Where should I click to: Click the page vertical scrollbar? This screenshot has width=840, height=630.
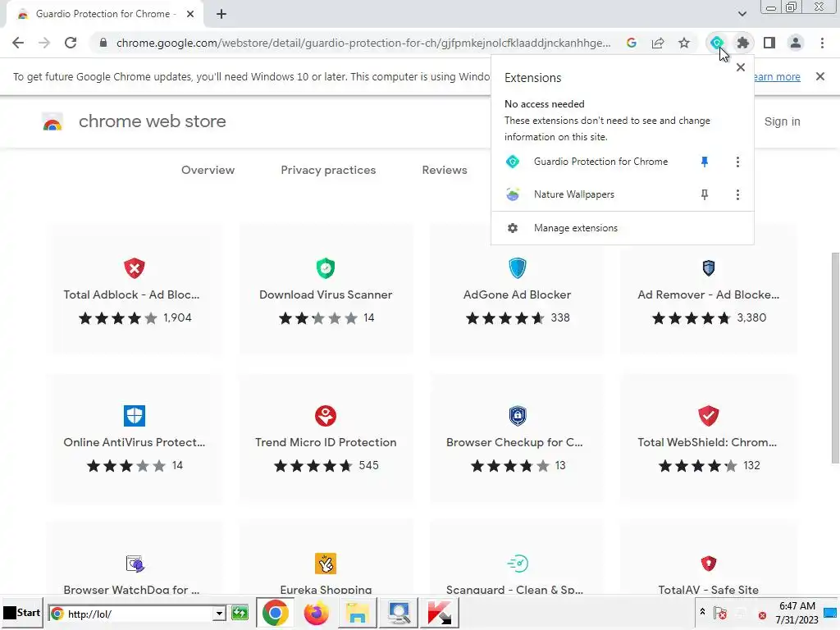click(834, 358)
